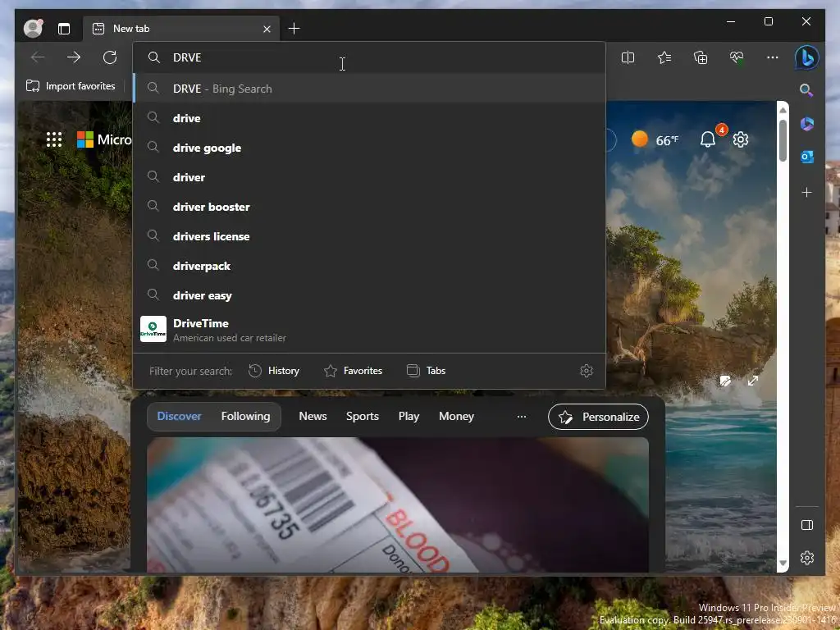The image size is (840, 630).
Task: Click the Personalize button
Action: [598, 417]
